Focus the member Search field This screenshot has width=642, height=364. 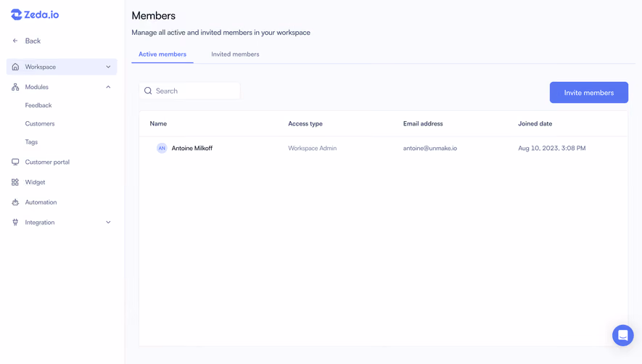(x=189, y=91)
